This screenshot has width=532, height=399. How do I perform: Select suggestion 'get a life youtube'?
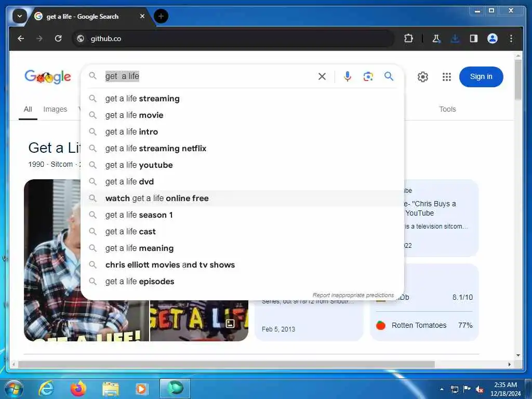pyautogui.click(x=242, y=165)
